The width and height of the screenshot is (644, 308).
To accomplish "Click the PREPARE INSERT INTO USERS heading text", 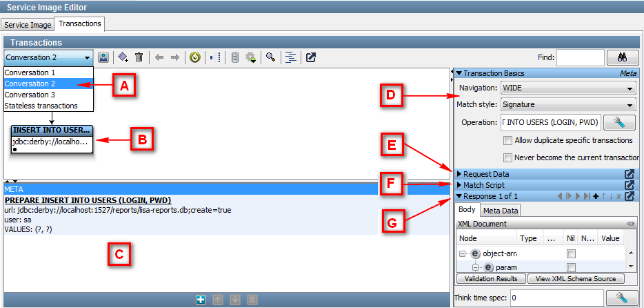I will click(x=88, y=200).
